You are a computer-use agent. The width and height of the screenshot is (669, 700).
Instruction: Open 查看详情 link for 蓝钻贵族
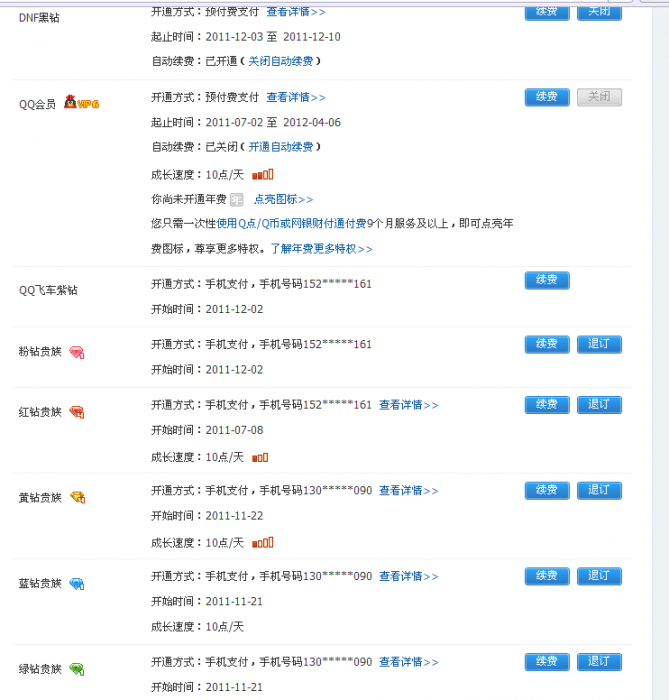click(x=409, y=576)
